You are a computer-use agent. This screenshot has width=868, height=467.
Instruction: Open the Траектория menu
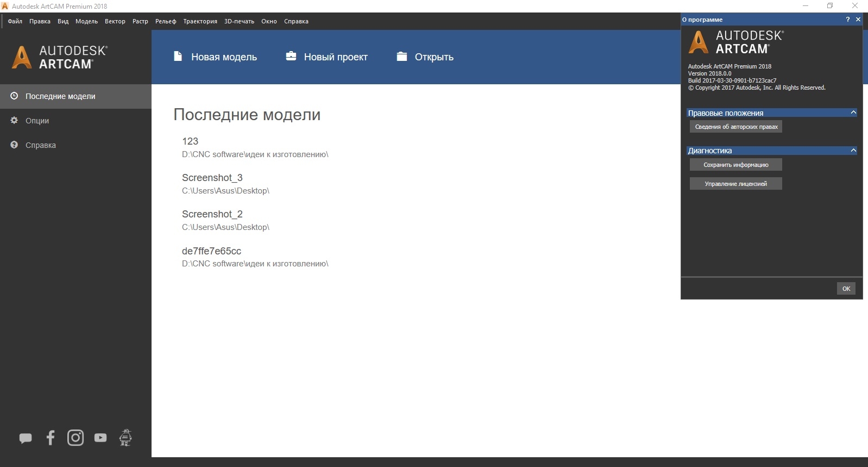point(200,21)
